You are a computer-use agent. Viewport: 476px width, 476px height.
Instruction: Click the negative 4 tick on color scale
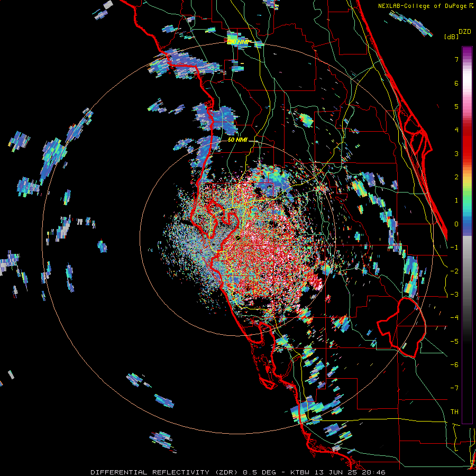point(454,317)
